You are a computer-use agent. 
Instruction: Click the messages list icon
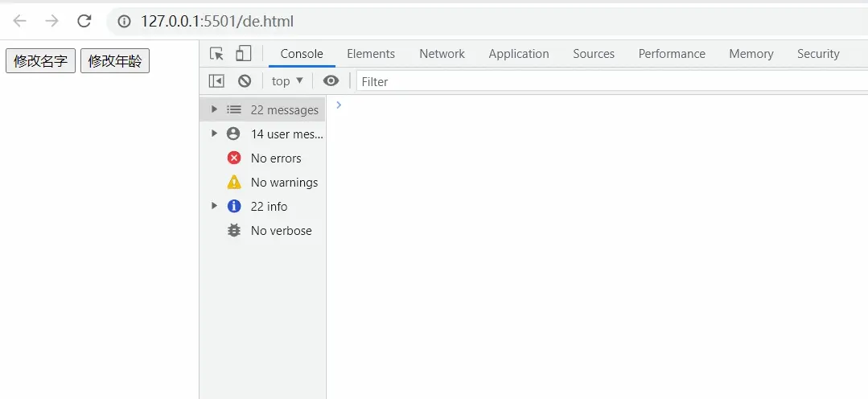234,109
